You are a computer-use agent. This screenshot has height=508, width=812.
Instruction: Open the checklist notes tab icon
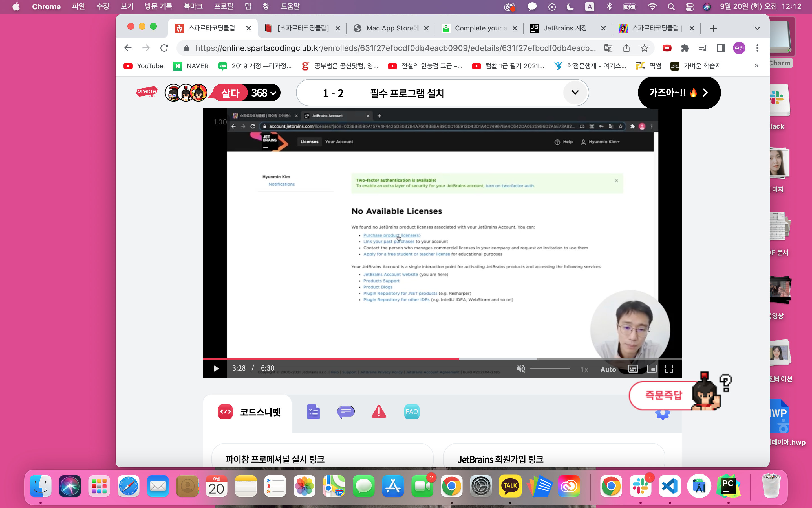[x=313, y=412]
